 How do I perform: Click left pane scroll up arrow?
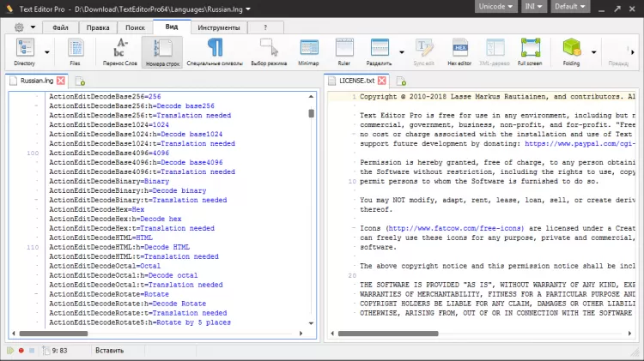[x=311, y=96]
